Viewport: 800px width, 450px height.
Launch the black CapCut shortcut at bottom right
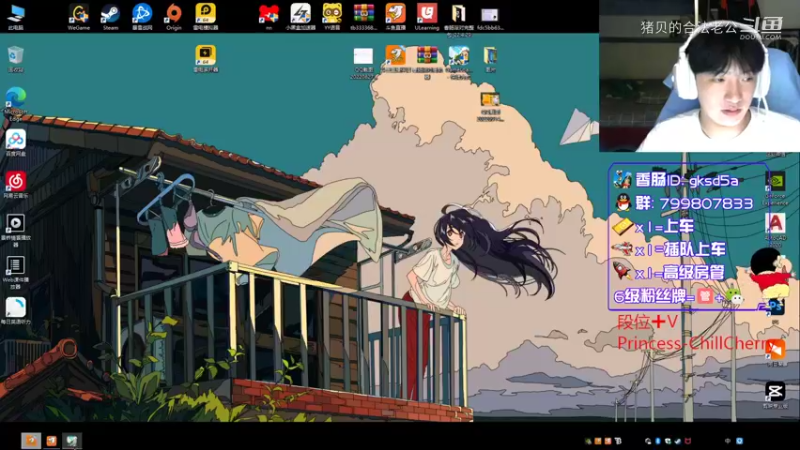775,395
